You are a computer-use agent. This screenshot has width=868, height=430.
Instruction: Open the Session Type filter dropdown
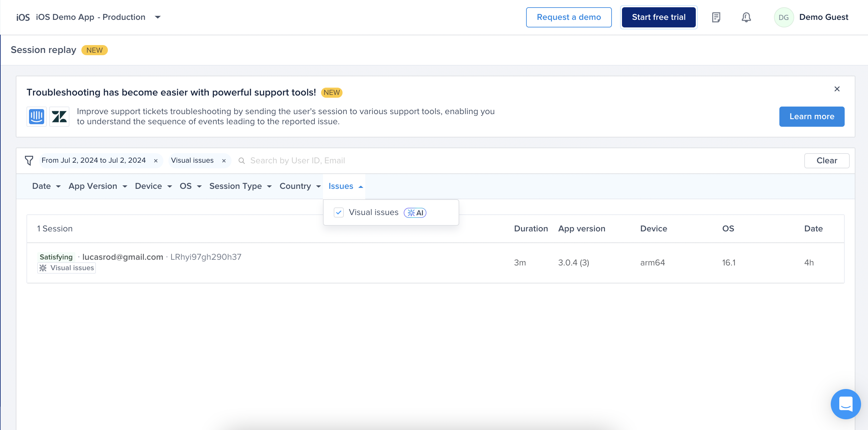pyautogui.click(x=240, y=186)
